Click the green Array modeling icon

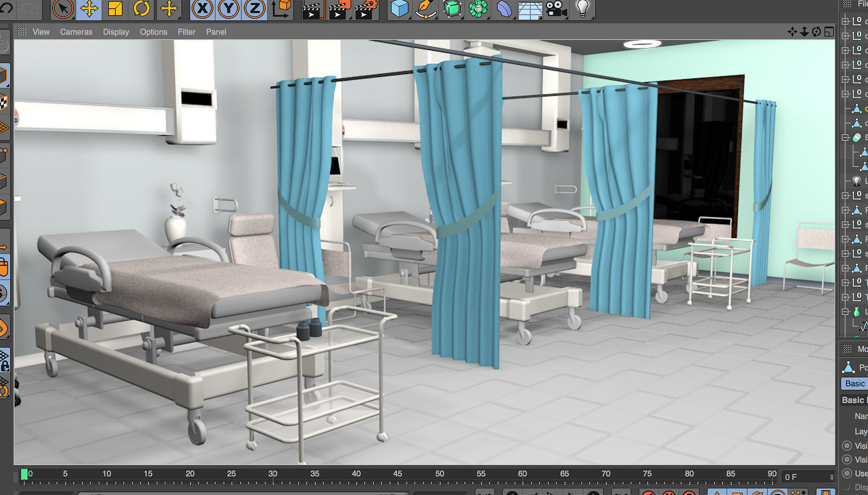478,9
